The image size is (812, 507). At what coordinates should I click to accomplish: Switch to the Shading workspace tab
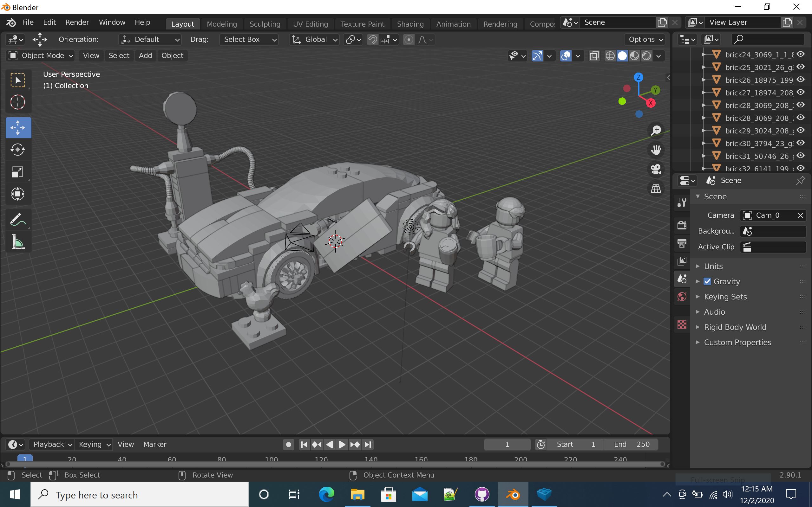(x=410, y=24)
